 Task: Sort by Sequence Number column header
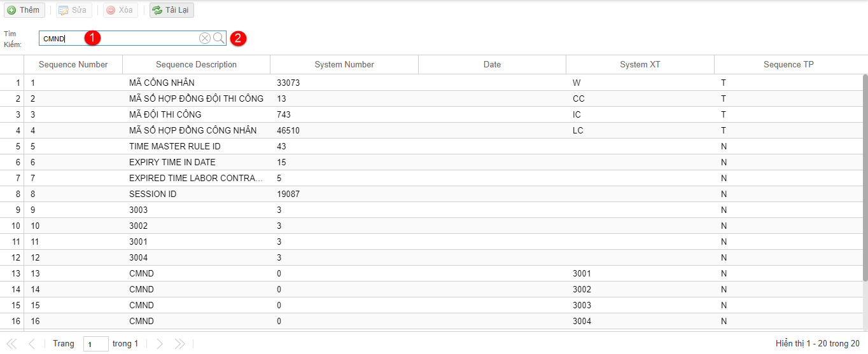(x=73, y=65)
